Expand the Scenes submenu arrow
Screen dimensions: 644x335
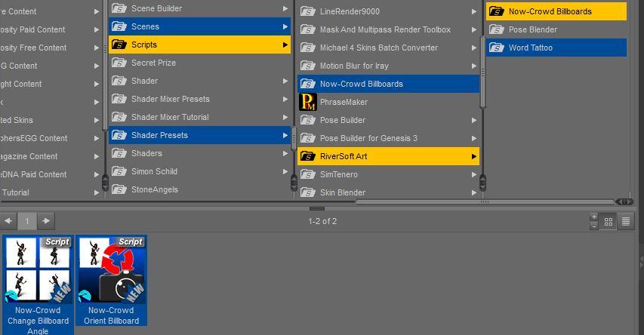(x=285, y=26)
